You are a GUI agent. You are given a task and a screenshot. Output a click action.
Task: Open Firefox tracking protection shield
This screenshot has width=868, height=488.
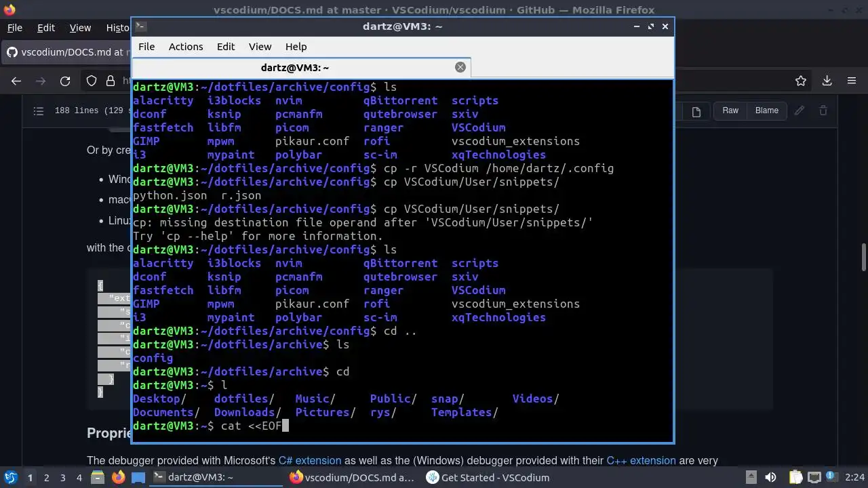coord(92,81)
